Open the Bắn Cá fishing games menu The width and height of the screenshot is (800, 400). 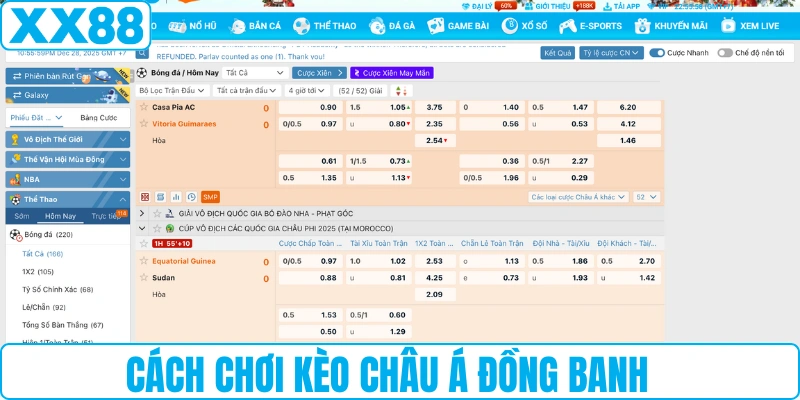tap(255, 26)
